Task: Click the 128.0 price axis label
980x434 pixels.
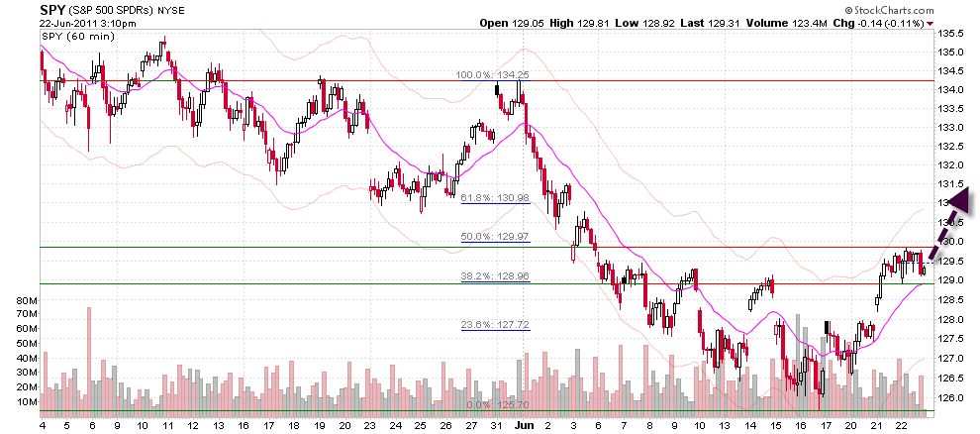Action: tap(950, 320)
